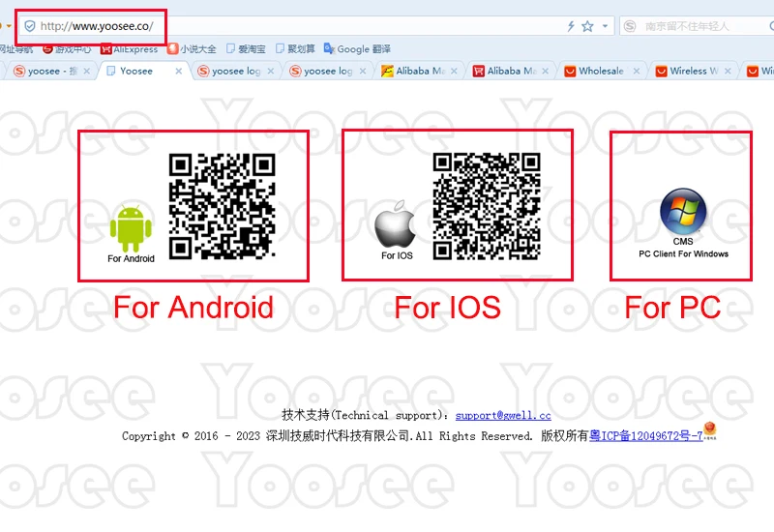Click the small 'For Android' caption under robot

[131, 258]
